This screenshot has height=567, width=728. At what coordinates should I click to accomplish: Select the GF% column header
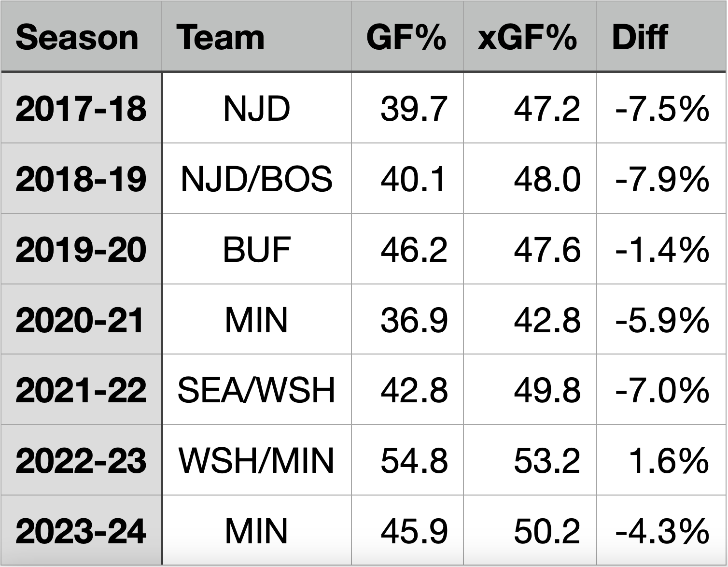click(x=406, y=37)
